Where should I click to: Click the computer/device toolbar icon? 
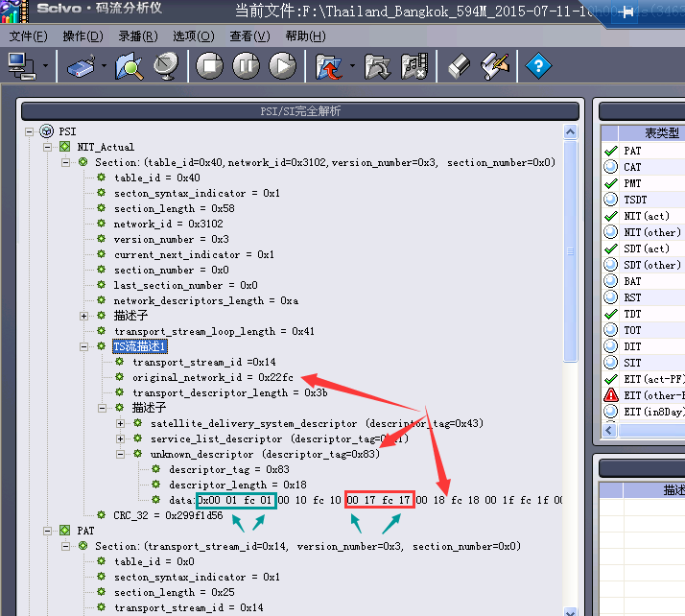pos(21,66)
